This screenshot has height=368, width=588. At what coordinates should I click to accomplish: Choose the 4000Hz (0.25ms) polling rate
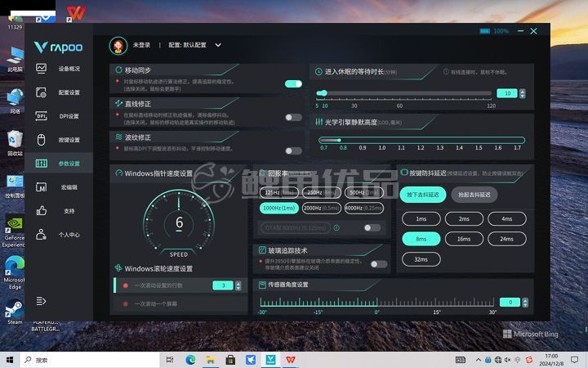pyautogui.click(x=364, y=208)
